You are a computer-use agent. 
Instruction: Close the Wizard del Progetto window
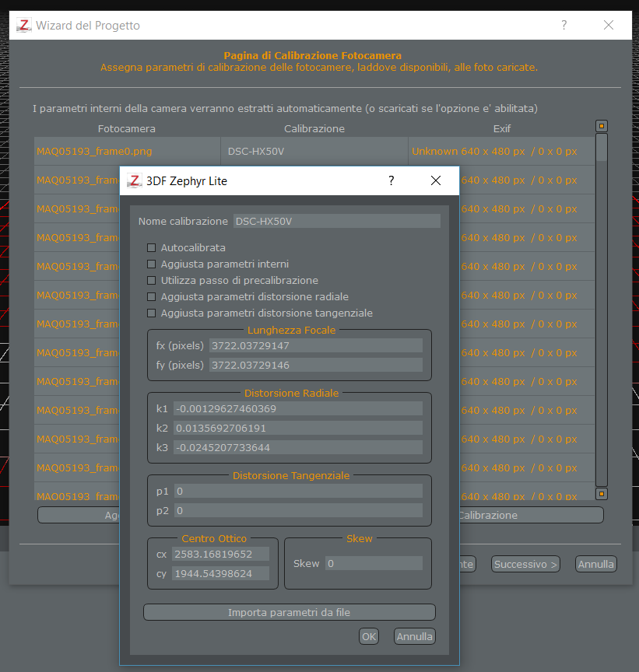tap(609, 26)
